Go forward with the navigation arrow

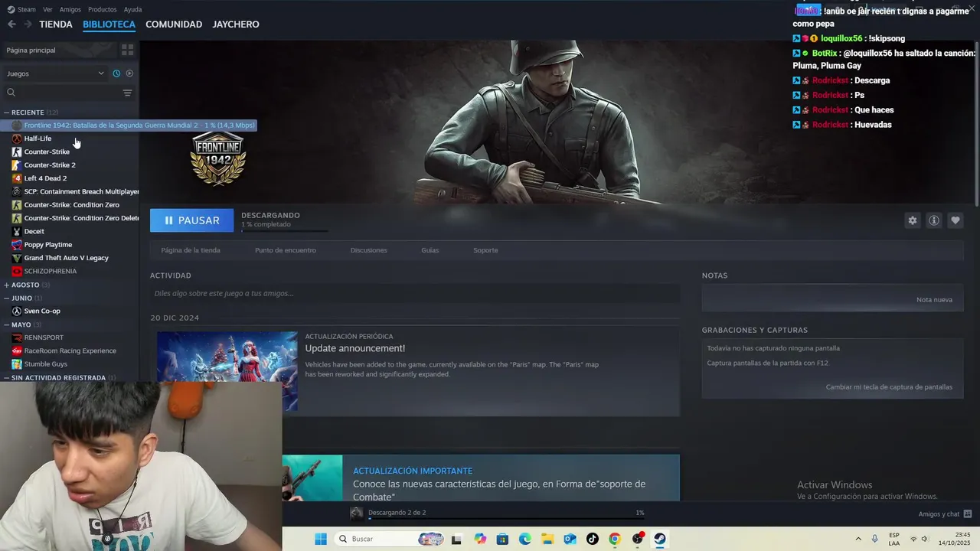(x=28, y=24)
